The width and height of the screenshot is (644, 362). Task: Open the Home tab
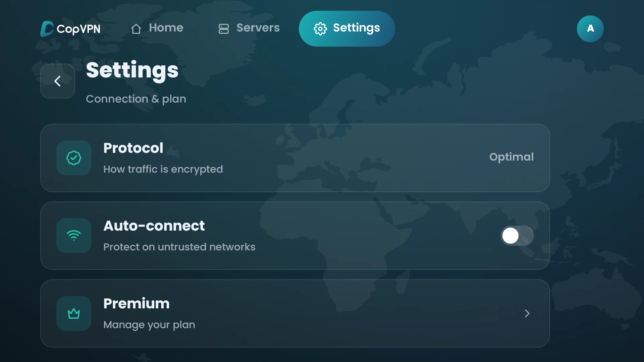[157, 28]
